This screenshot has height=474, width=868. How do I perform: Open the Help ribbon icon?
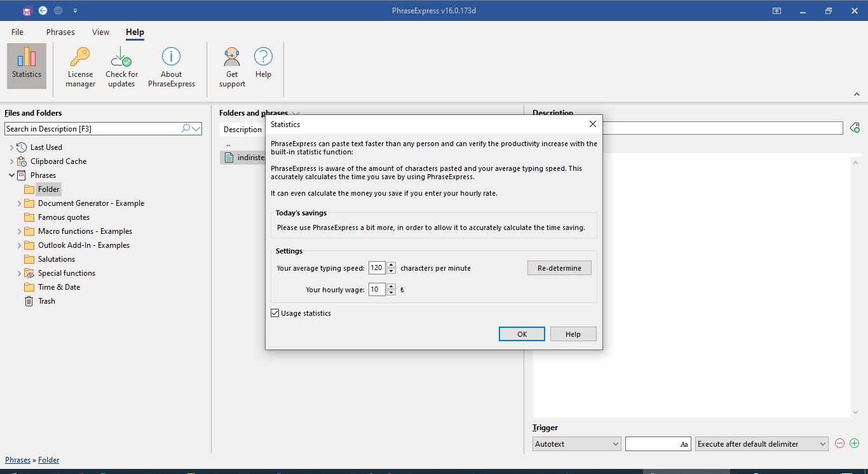[x=263, y=62]
